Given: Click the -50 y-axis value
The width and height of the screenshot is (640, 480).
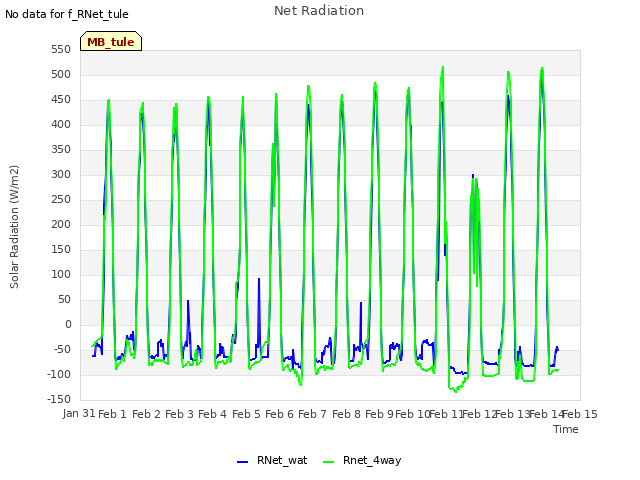Looking at the screenshot, I should click(61, 349).
